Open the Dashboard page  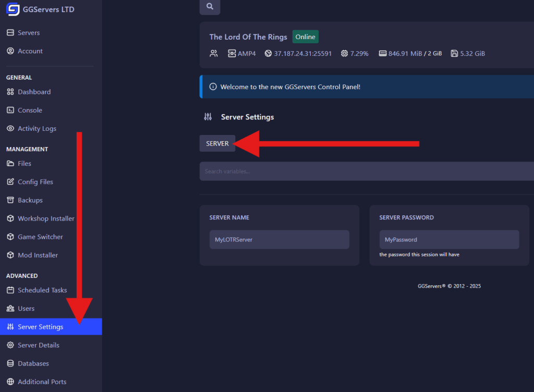(34, 92)
